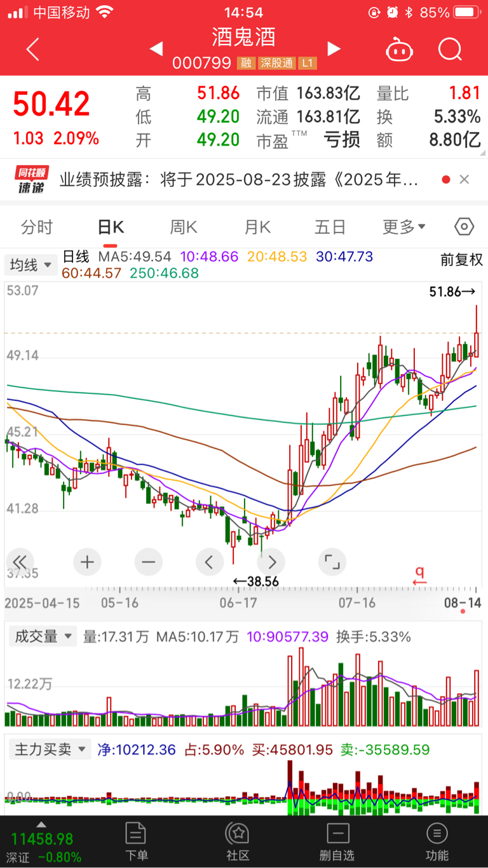Open the 同花顺速递 logo

tap(32, 180)
